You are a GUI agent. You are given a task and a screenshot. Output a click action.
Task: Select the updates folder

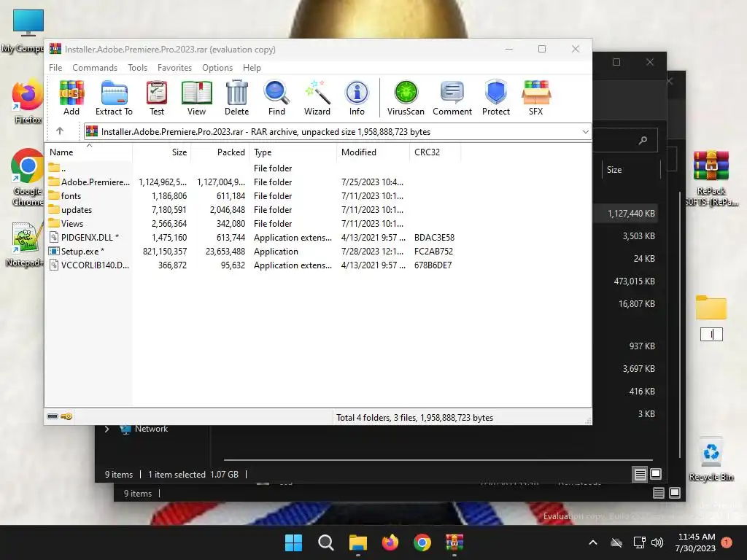coord(252,209)
